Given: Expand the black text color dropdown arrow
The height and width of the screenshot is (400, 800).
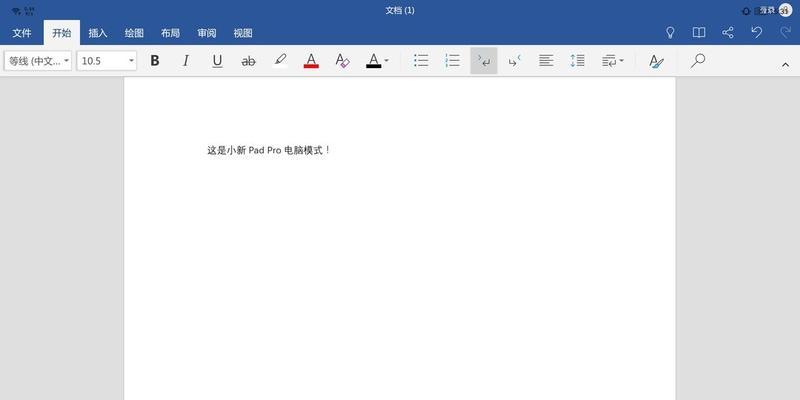Looking at the screenshot, I should [386, 61].
